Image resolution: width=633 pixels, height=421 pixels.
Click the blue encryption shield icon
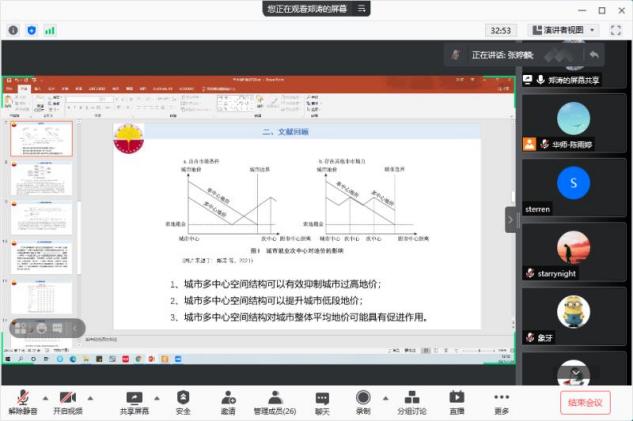[x=33, y=30]
